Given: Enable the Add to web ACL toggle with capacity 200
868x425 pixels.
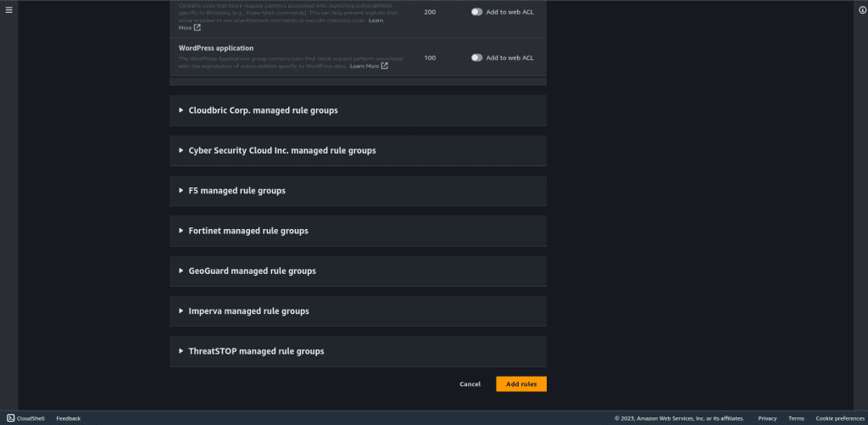Looking at the screenshot, I should (x=476, y=12).
